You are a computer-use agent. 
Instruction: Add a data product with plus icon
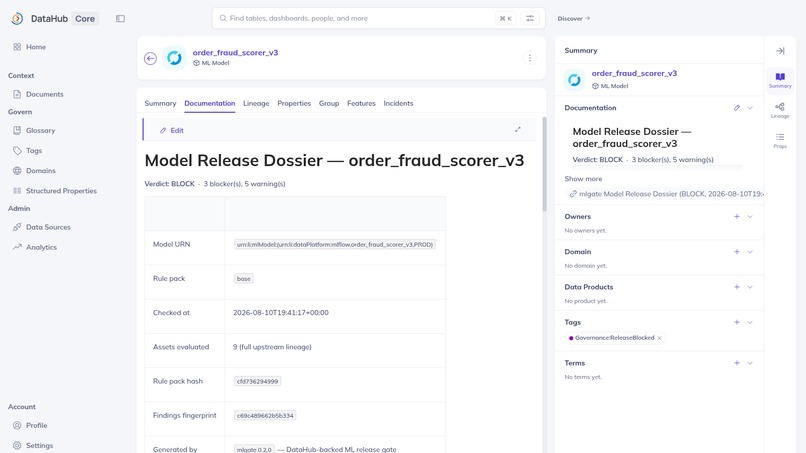click(x=737, y=287)
